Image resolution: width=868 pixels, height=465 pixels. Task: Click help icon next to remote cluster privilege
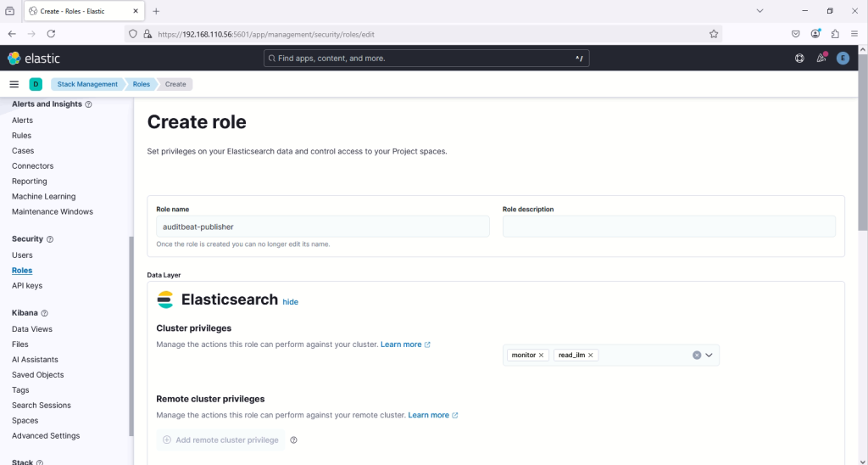pos(294,440)
